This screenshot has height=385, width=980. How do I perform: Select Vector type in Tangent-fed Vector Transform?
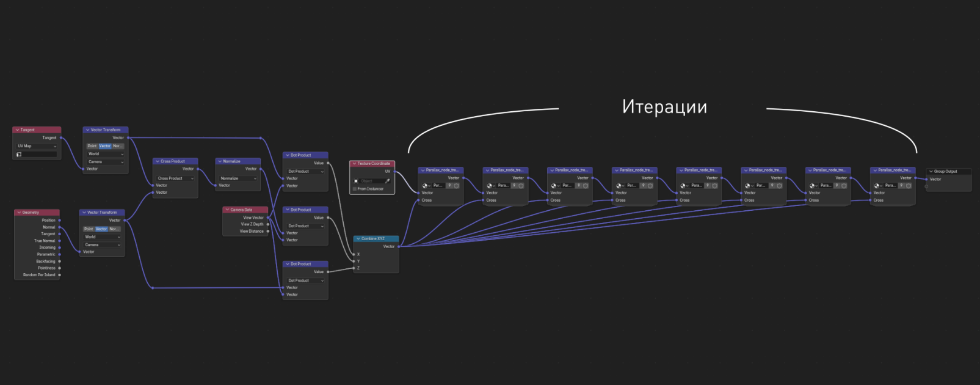tap(105, 146)
